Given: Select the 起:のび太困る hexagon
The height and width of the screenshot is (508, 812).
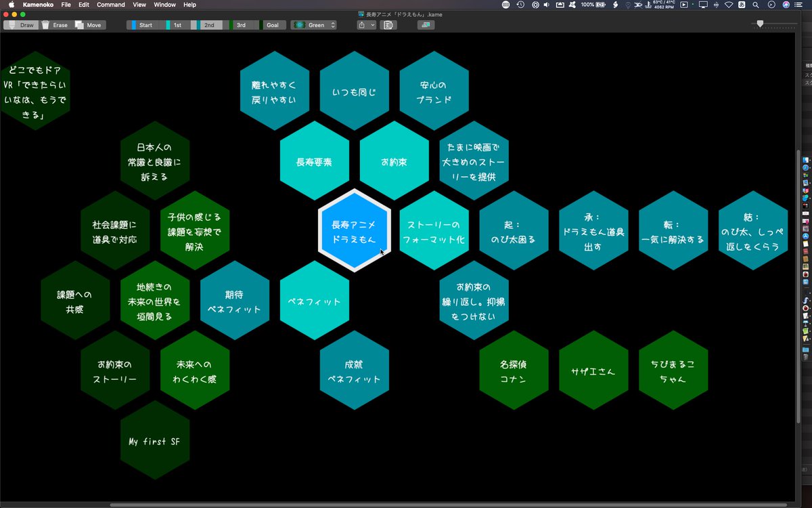Looking at the screenshot, I should pos(514,231).
